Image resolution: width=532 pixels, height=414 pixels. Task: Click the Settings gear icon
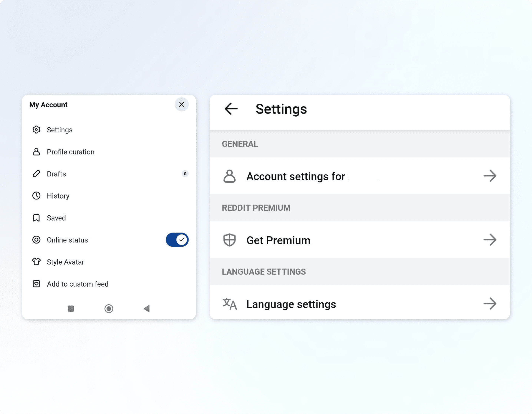point(36,129)
